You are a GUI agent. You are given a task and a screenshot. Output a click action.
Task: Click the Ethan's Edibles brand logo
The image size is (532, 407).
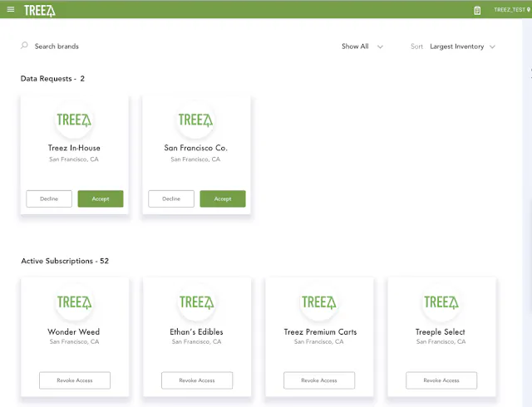pos(196,302)
